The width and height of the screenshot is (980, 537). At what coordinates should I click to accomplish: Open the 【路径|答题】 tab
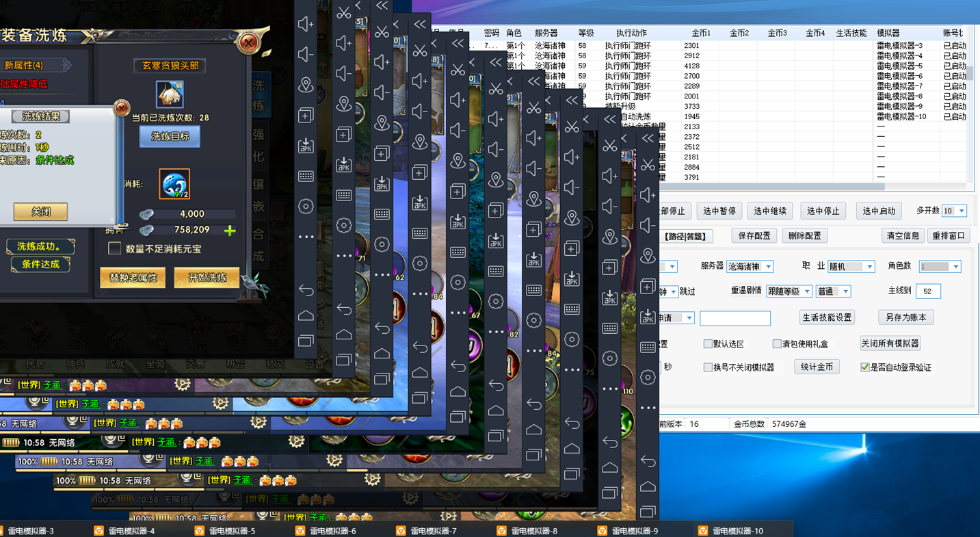[687, 236]
